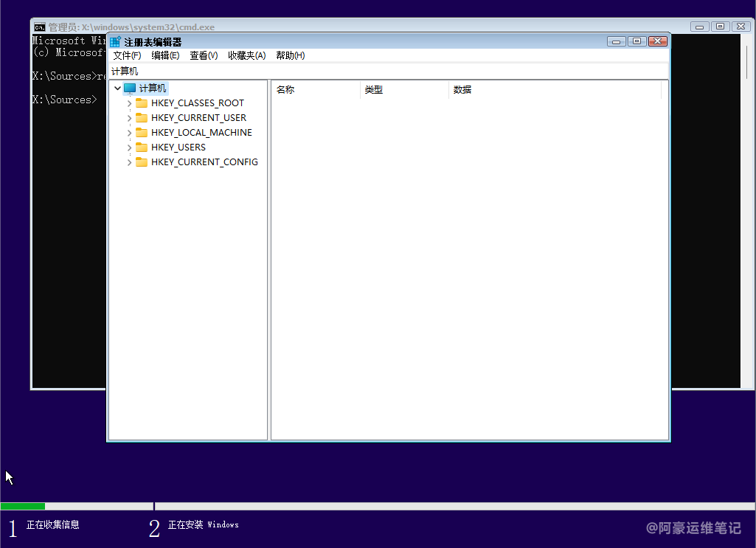Click the HKEY_CURRENT_USER folder icon
The height and width of the screenshot is (548, 756).
pos(142,118)
